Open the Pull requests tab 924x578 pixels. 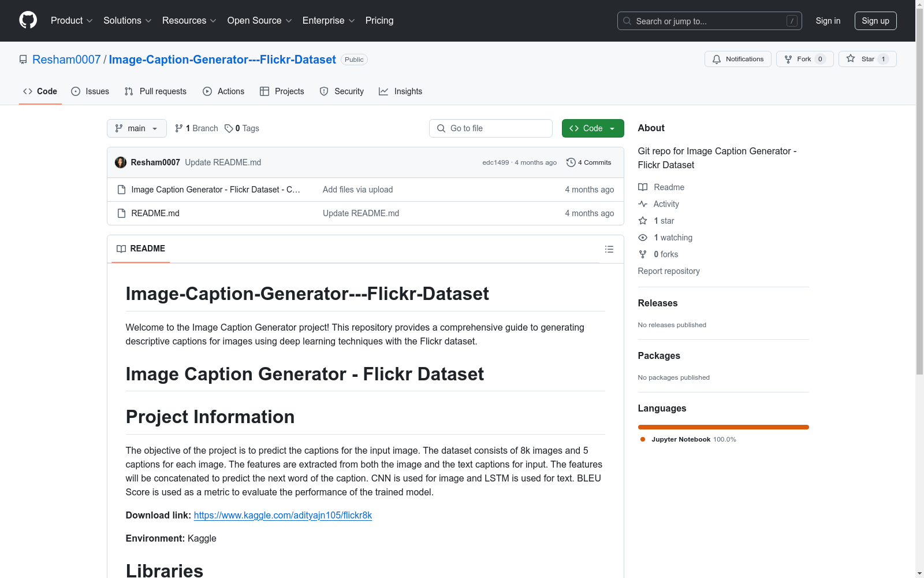pos(155,91)
